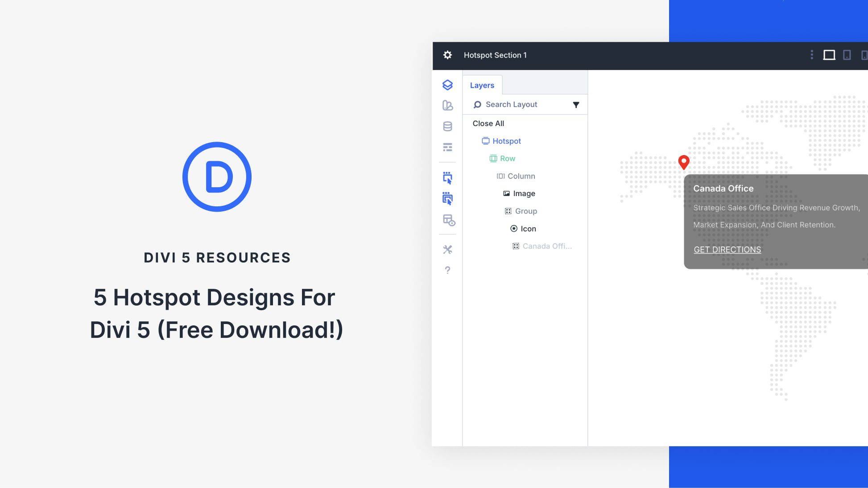Click the filter icon beside Search Layout
This screenshot has height=488, width=868.
click(x=576, y=104)
